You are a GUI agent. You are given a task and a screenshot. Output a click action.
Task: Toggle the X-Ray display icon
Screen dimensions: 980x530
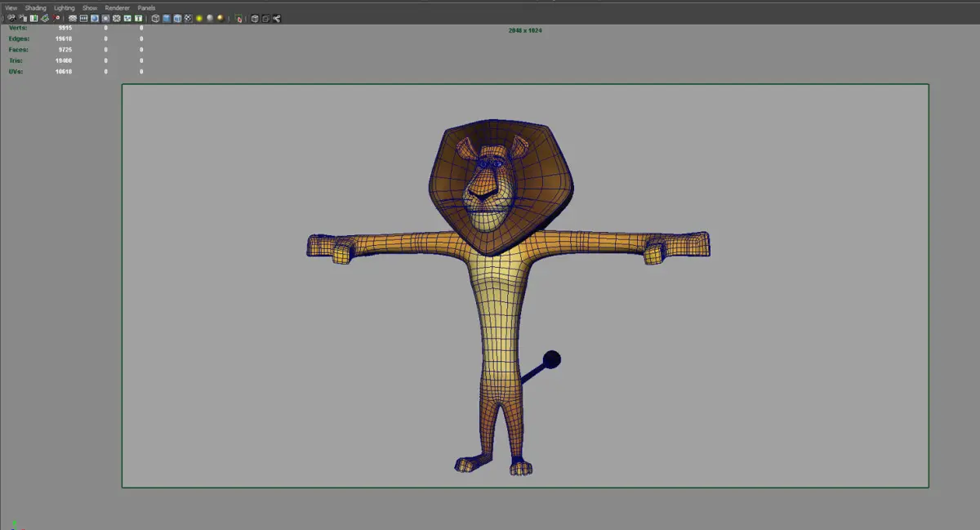tap(255, 18)
